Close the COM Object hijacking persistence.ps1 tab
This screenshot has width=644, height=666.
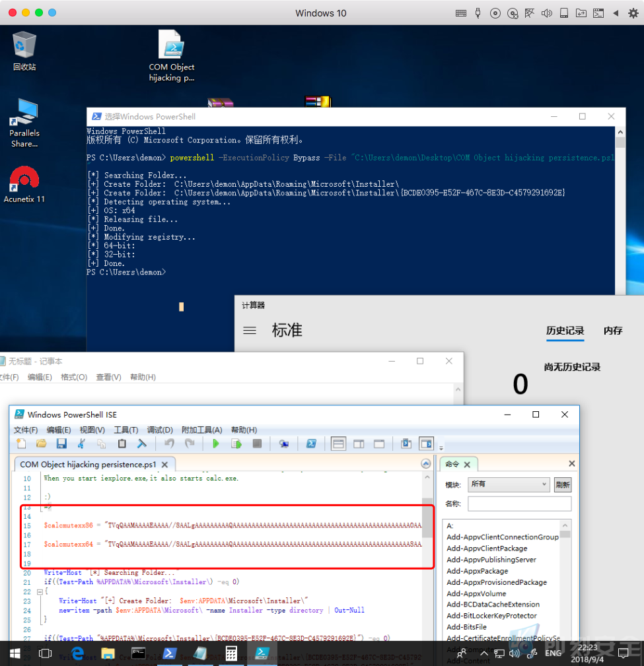point(164,465)
